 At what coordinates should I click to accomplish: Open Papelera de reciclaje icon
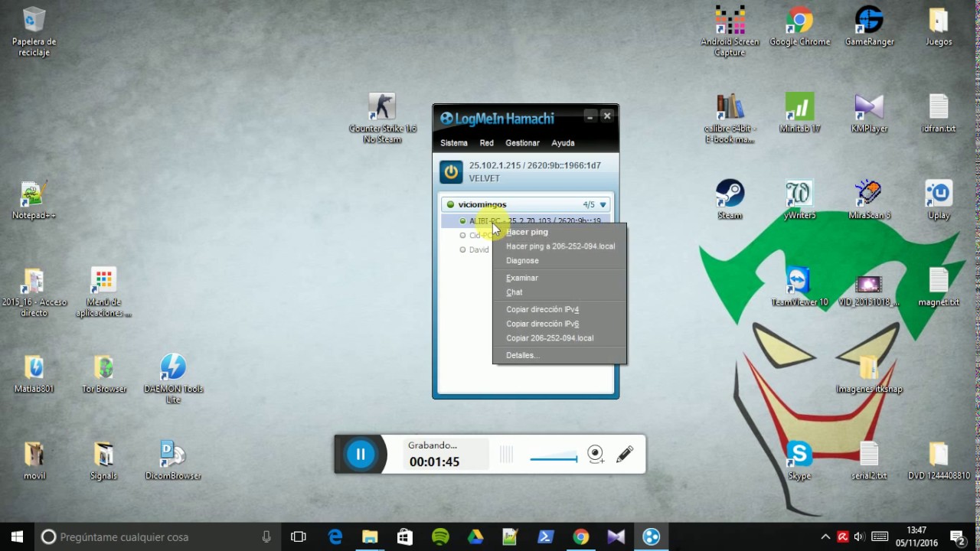(x=34, y=31)
